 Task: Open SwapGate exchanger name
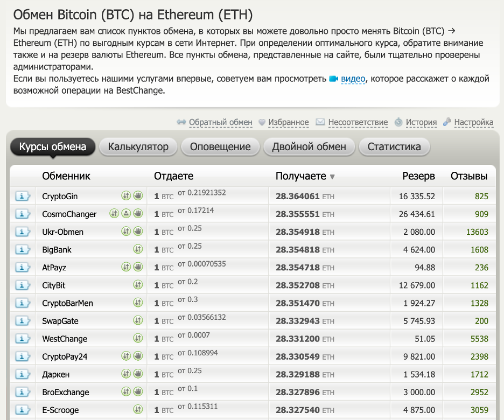pos(60,321)
